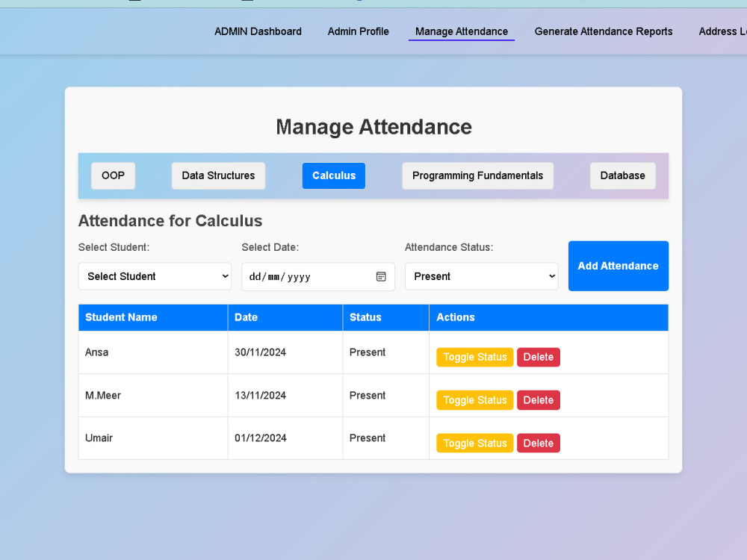Toggle status for Ansa's attendance
Viewport: 747px width, 560px height.
474,357
